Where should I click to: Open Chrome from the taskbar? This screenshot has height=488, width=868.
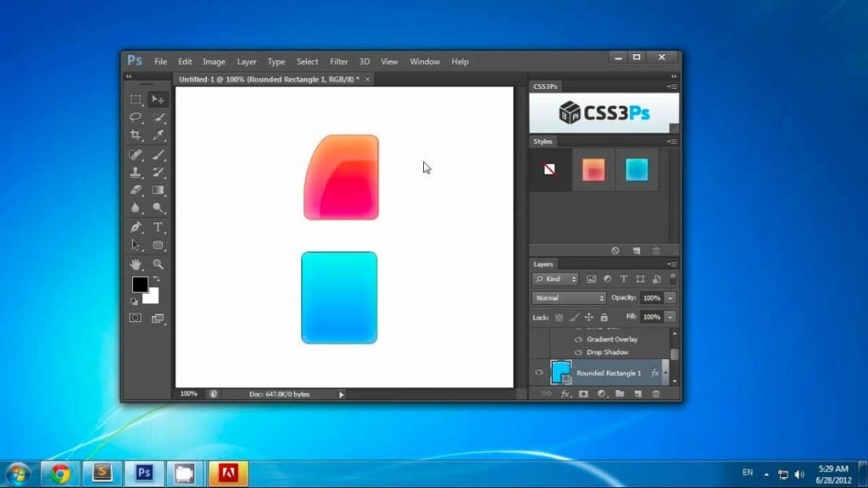60,474
